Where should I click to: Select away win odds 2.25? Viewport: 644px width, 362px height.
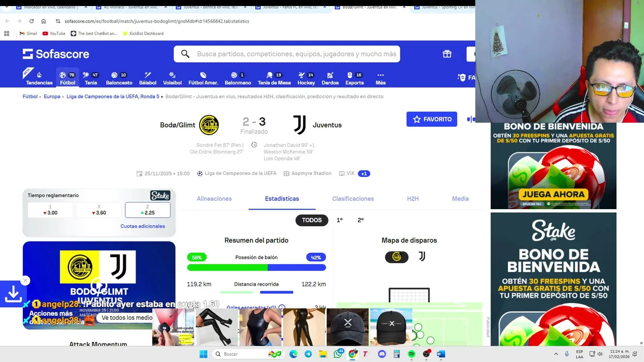click(147, 210)
